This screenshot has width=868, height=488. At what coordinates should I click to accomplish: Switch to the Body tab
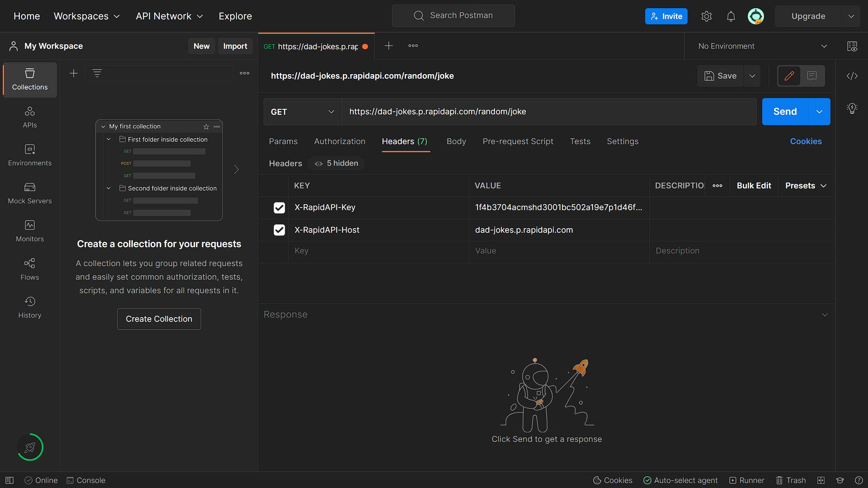coord(456,141)
